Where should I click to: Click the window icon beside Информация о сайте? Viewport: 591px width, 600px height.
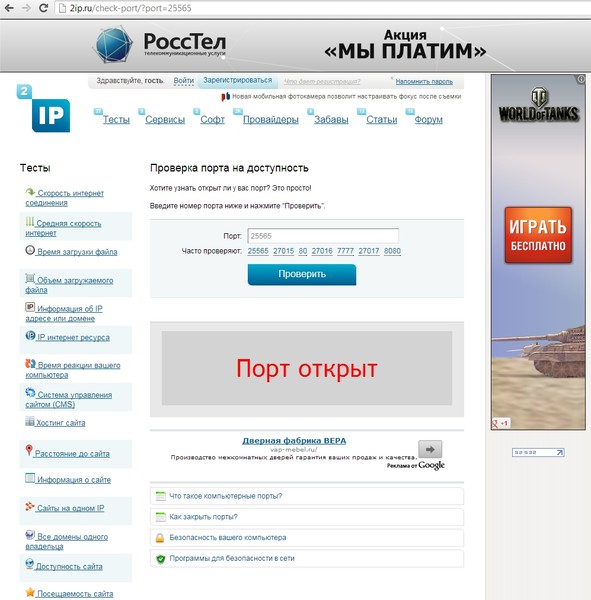30,478
